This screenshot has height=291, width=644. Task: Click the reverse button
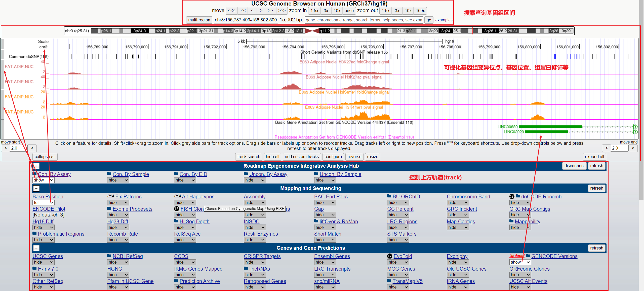tap(354, 157)
